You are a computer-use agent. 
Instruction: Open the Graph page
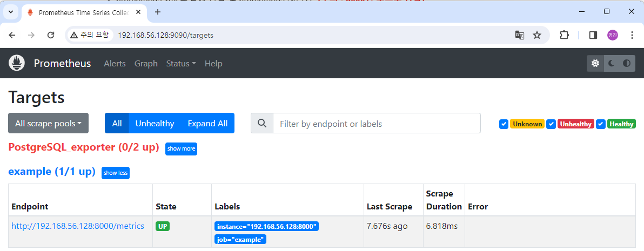tap(146, 64)
